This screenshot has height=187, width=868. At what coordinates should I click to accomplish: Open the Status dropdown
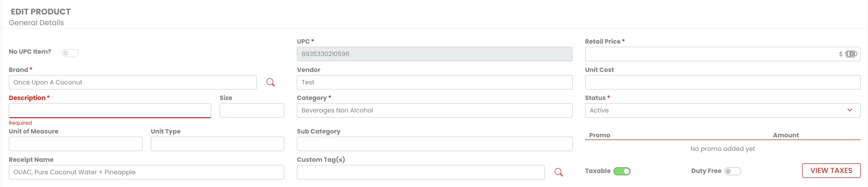[x=723, y=110]
